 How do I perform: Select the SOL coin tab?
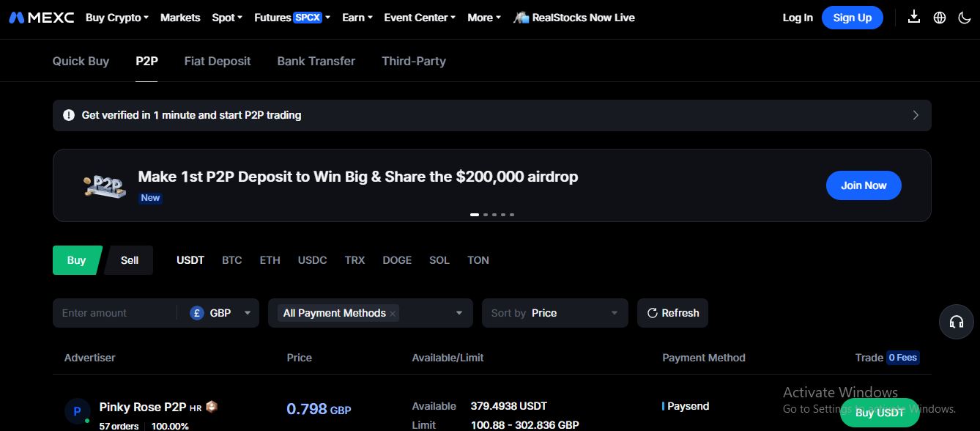439,260
